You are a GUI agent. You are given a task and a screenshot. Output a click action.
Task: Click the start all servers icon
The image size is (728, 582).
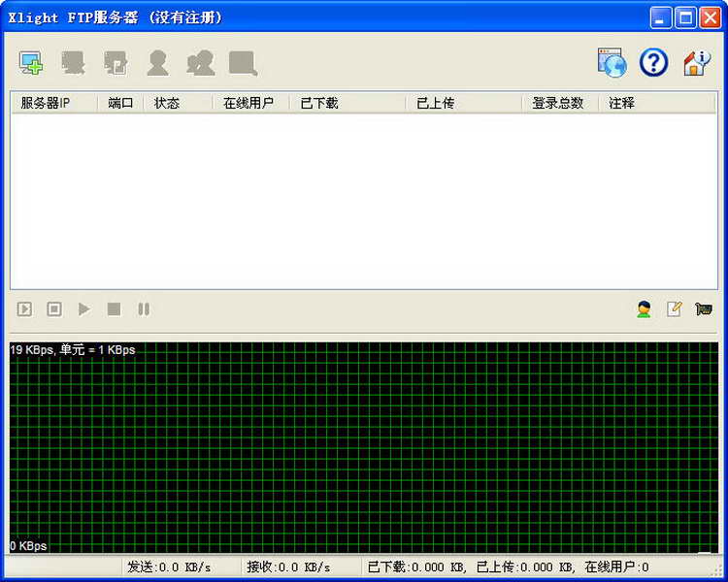[24, 309]
